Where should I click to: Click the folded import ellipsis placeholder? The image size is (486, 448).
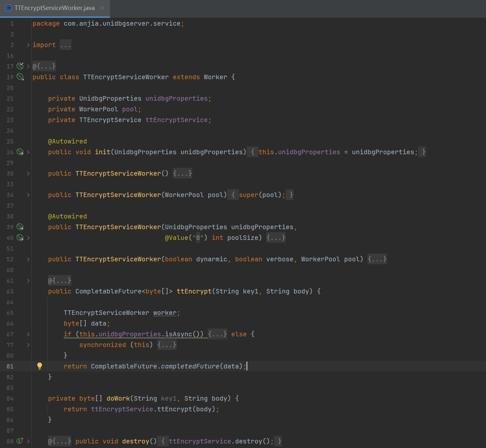pyautogui.click(x=66, y=45)
